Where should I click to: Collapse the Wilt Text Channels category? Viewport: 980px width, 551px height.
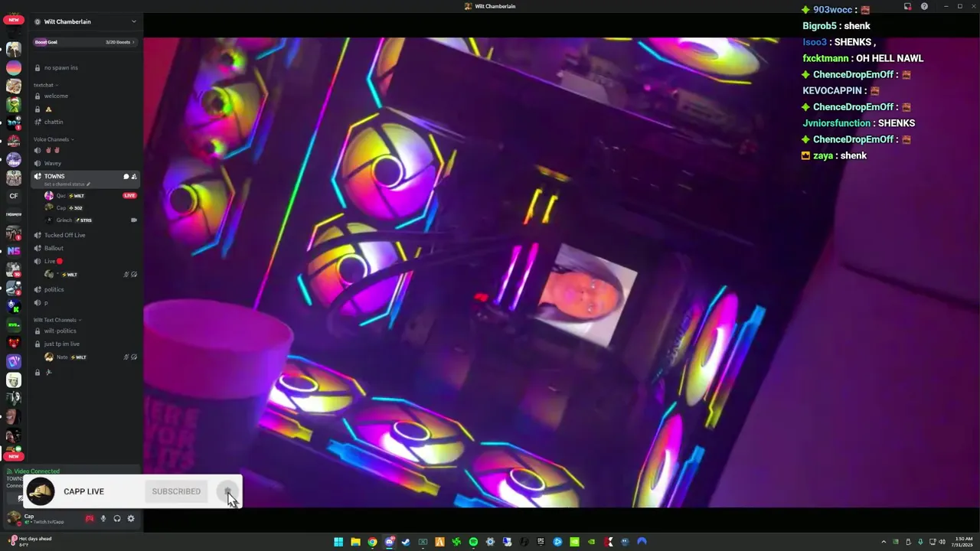point(57,320)
